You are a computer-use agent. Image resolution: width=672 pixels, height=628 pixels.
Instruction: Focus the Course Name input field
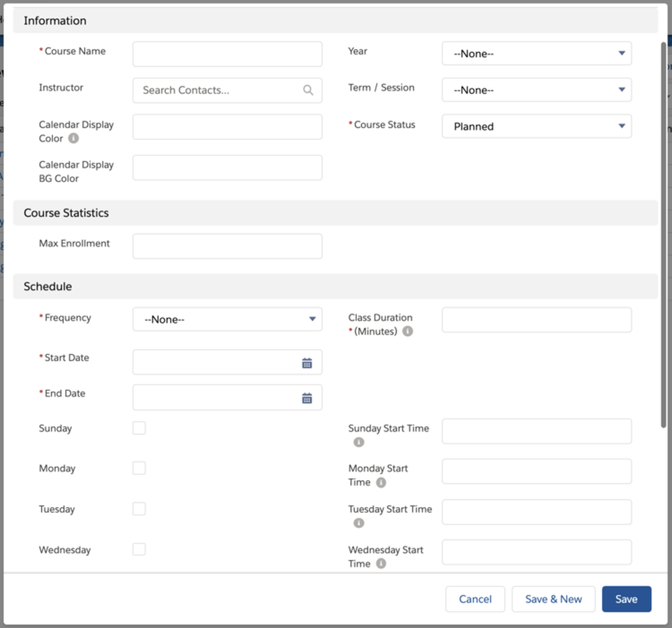click(x=227, y=54)
